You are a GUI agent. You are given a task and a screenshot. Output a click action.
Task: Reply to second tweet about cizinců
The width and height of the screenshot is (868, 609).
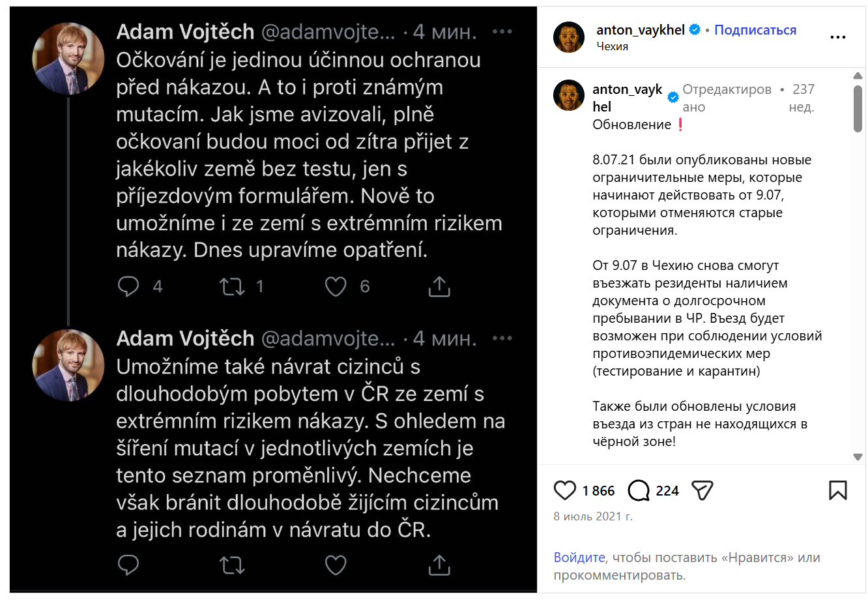click(128, 565)
